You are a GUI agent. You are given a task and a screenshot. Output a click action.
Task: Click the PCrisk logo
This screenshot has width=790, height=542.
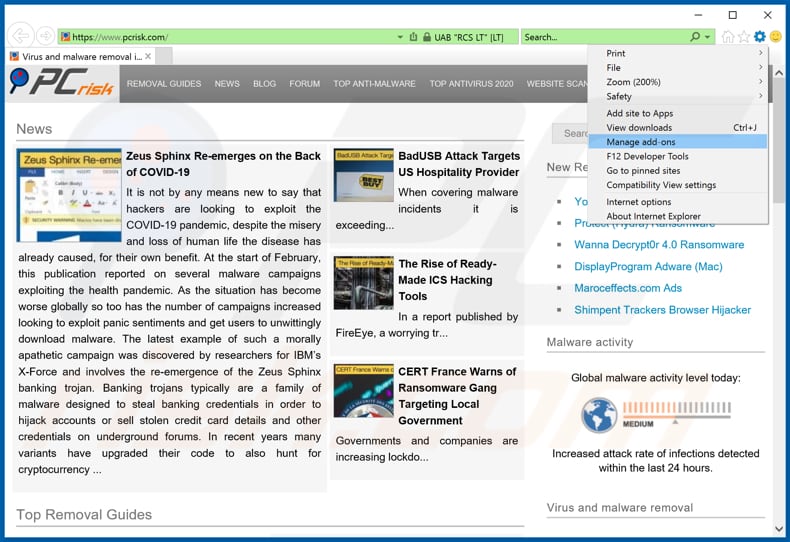tap(62, 83)
